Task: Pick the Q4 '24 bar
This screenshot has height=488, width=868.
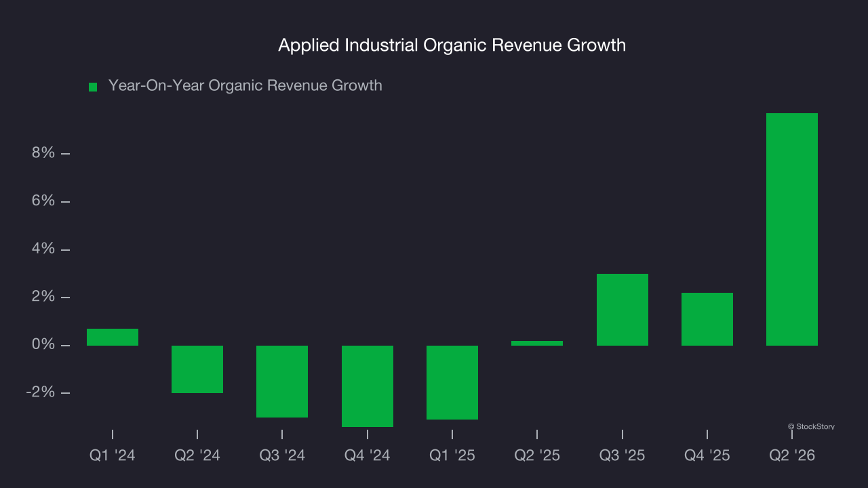Action: [368, 386]
